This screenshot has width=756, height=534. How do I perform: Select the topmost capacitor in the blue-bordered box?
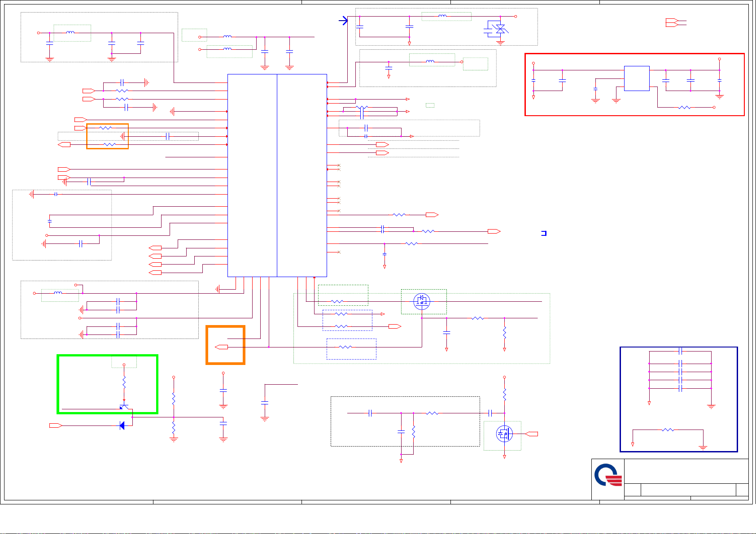[681, 351]
